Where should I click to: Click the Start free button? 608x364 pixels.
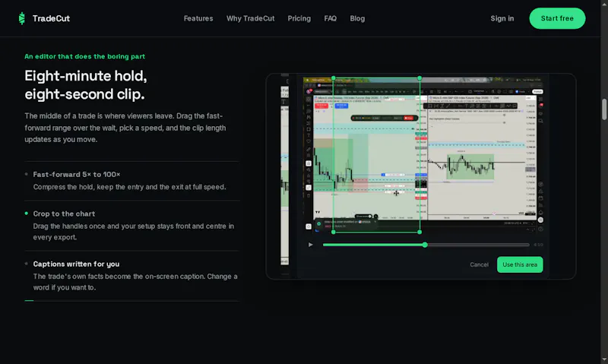tap(557, 18)
